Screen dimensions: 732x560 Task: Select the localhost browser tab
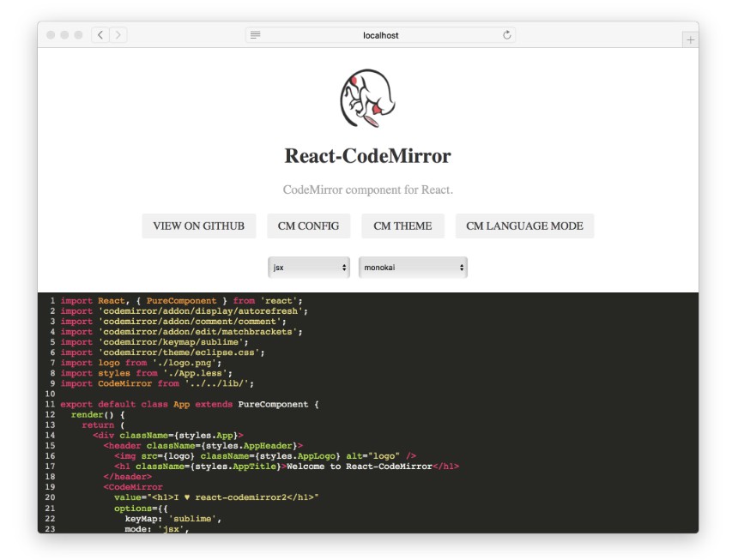[x=380, y=35]
